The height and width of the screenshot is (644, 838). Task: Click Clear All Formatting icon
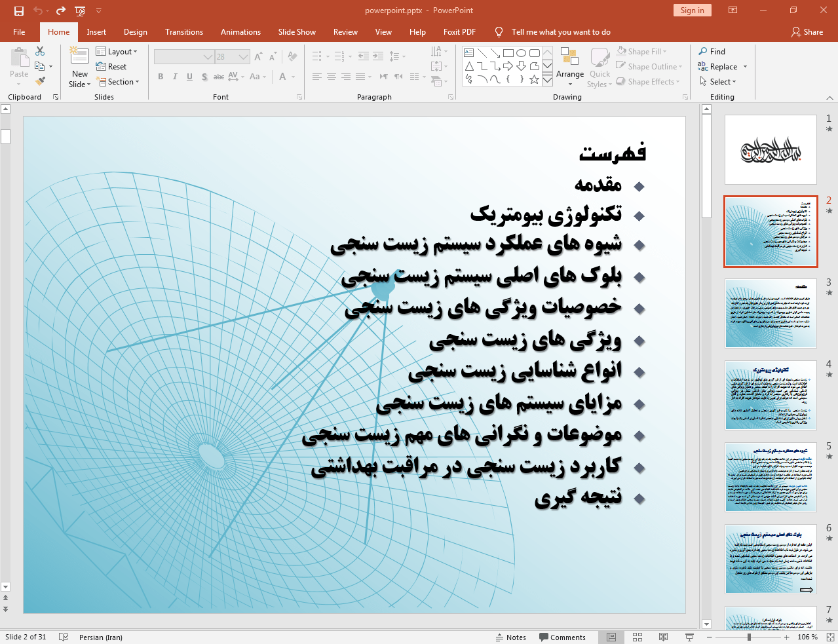(x=292, y=57)
